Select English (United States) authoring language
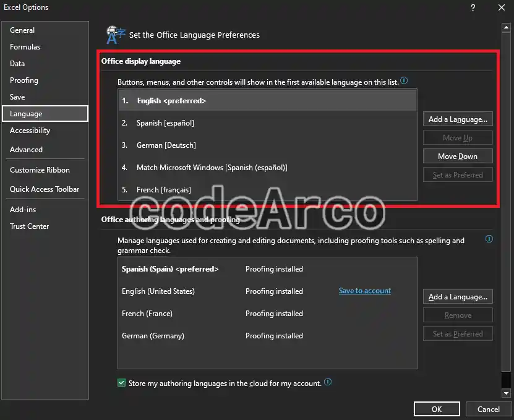This screenshot has height=420, width=514. tap(267, 291)
